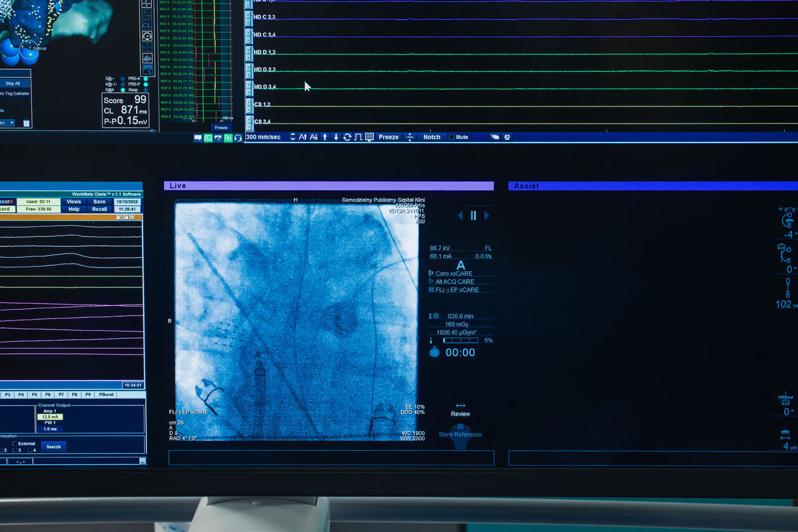The image size is (798, 532).
Task: Open the chat message bubble icon
Action: [198, 137]
